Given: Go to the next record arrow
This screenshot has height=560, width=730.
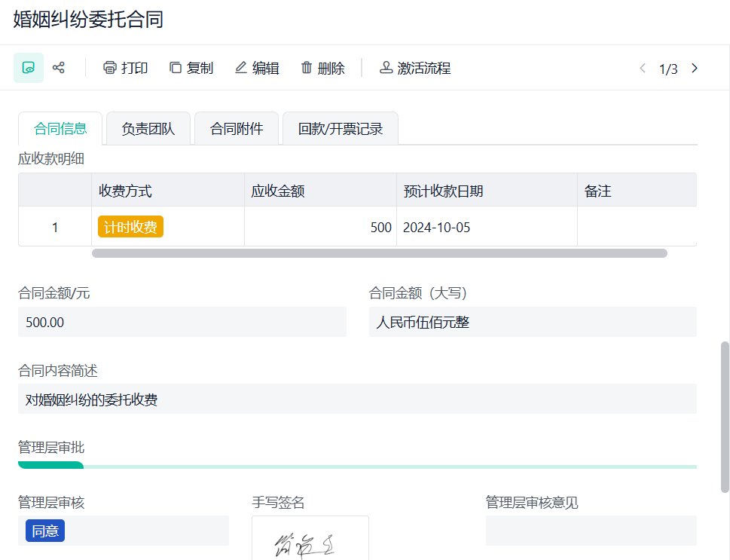Looking at the screenshot, I should click(x=695, y=68).
